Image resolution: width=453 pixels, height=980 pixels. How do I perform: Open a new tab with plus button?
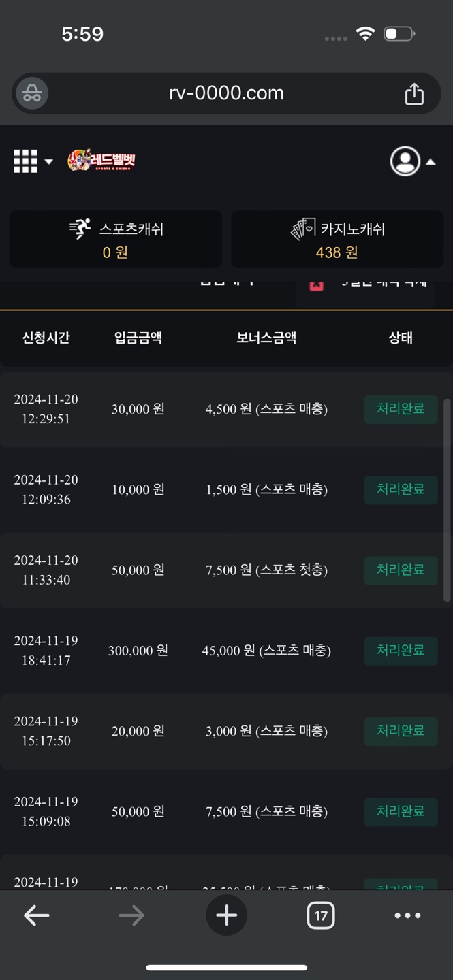(226, 915)
